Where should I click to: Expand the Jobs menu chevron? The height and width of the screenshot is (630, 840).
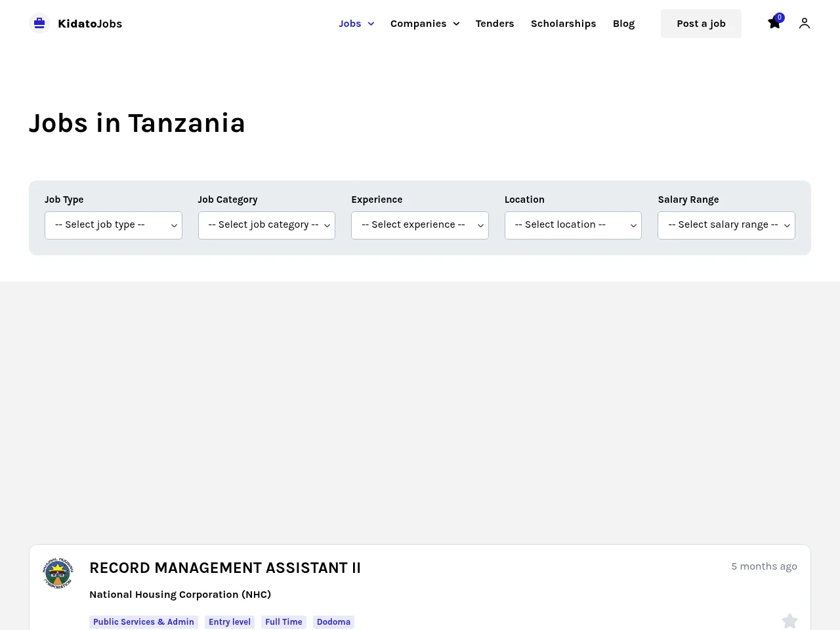pos(371,24)
